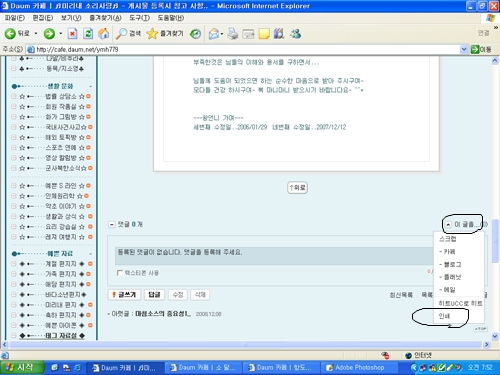The image size is (500, 375).
Task: Open 스포츠 연예 board in sidebar
Action: pyautogui.click(x=61, y=148)
